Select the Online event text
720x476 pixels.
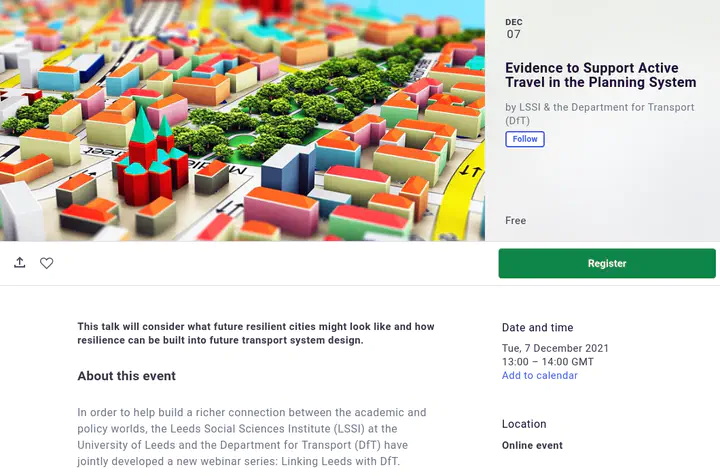[532, 446]
